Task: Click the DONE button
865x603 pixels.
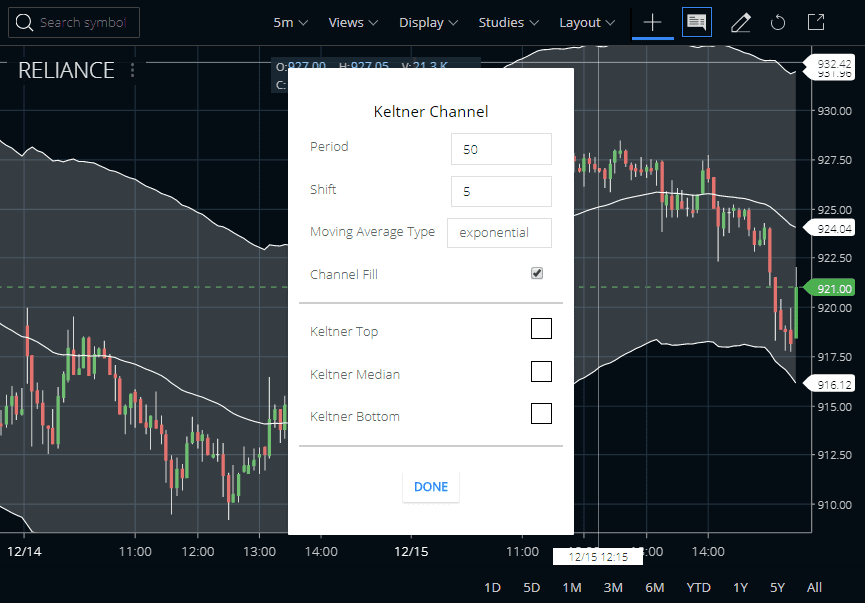Action: (x=430, y=487)
